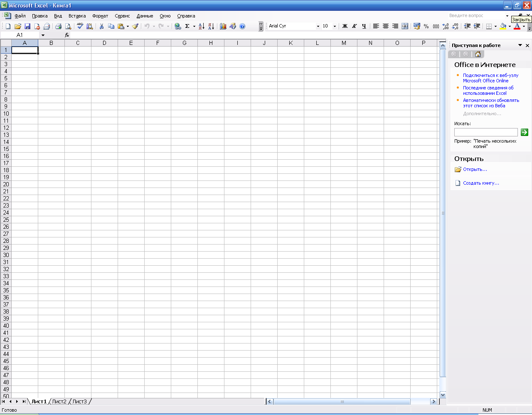The width and height of the screenshot is (532, 415).
Task: Decrease cell indent
Action: (x=467, y=26)
